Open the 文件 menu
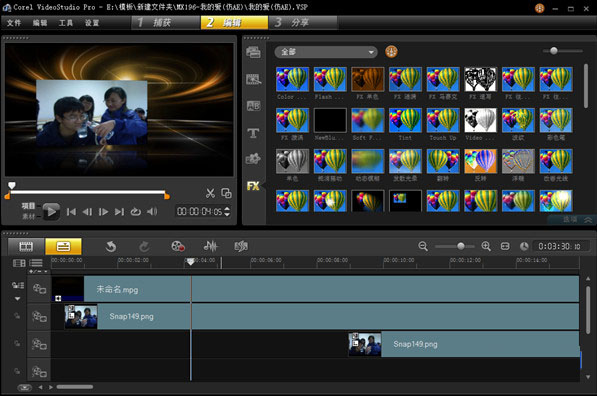The image size is (597, 396). click(x=14, y=23)
